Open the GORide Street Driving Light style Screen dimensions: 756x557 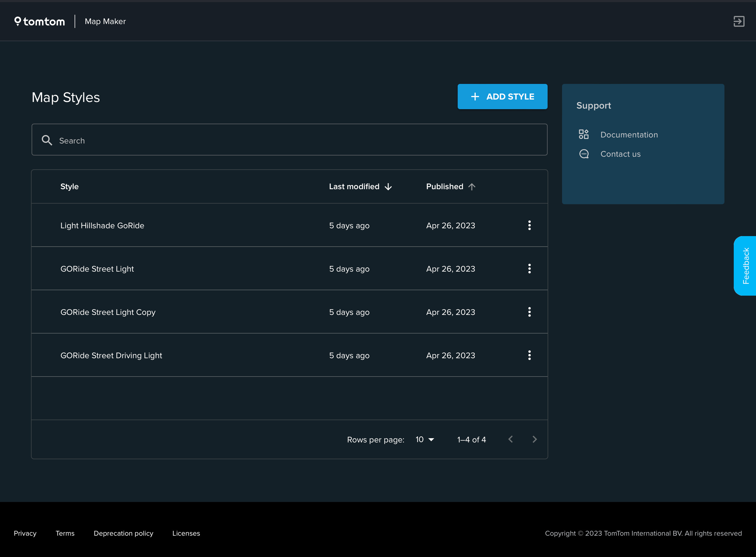point(111,355)
